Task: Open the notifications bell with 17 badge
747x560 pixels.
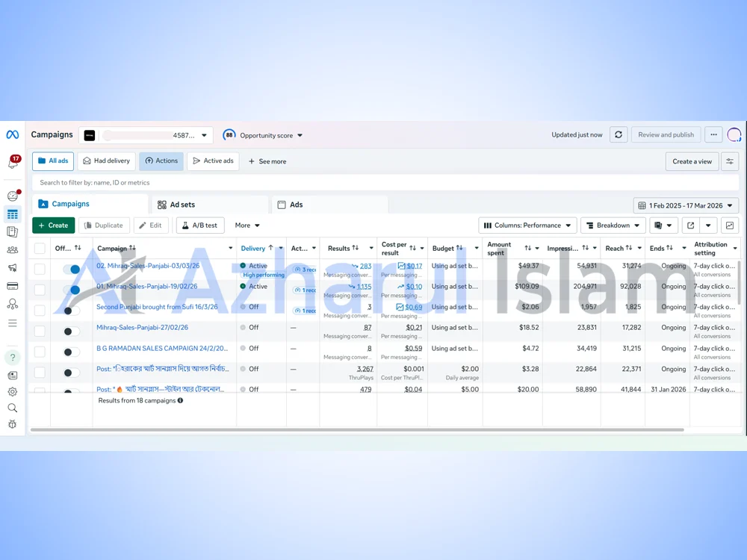Action: click(13, 162)
